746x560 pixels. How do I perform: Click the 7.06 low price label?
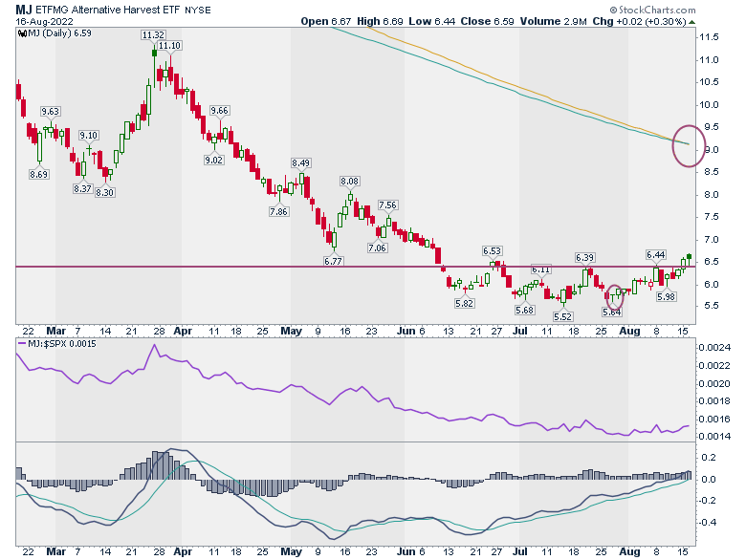(377, 248)
